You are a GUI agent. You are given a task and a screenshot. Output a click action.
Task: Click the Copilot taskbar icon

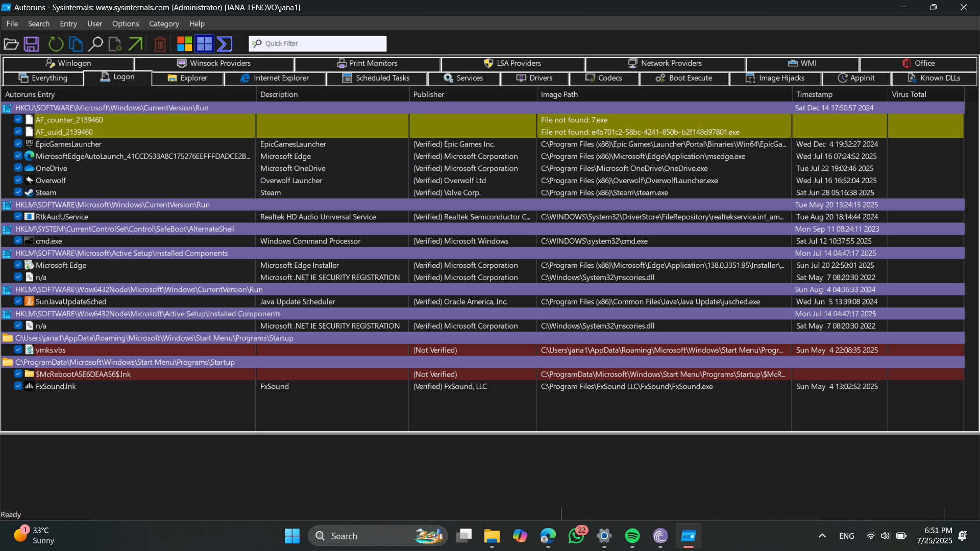click(520, 536)
